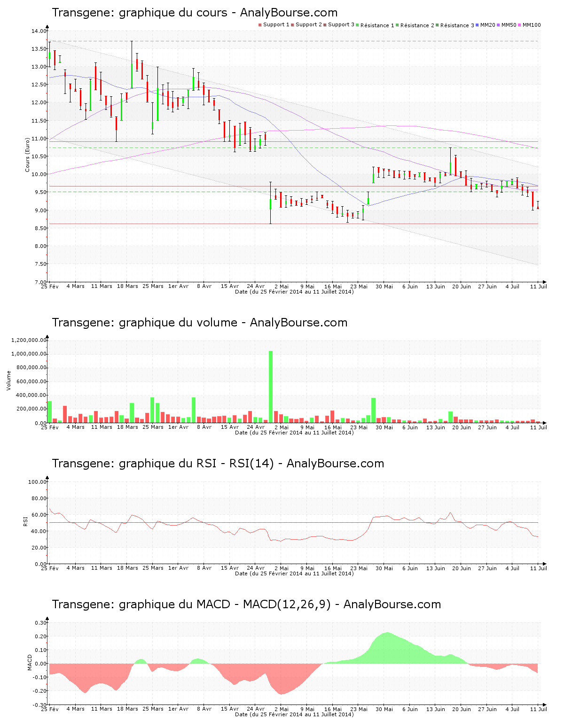The image size is (564, 728).
Task: Click the 0.30 MACD axis label
Action: click(x=40, y=623)
